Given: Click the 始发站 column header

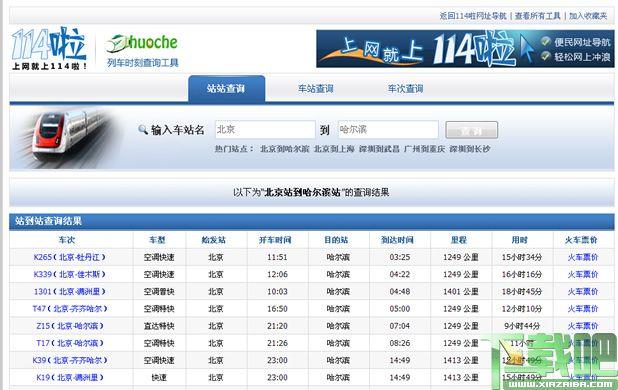Looking at the screenshot, I should click(x=214, y=240).
